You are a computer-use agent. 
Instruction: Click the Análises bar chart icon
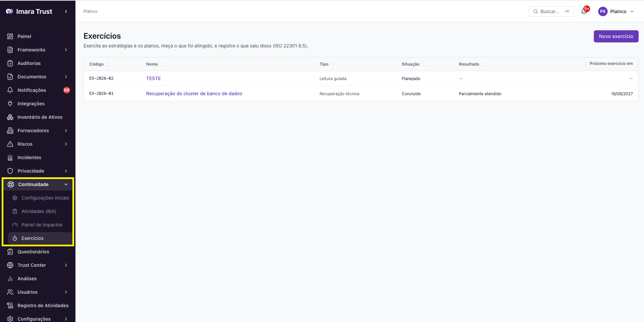pyautogui.click(x=10, y=279)
